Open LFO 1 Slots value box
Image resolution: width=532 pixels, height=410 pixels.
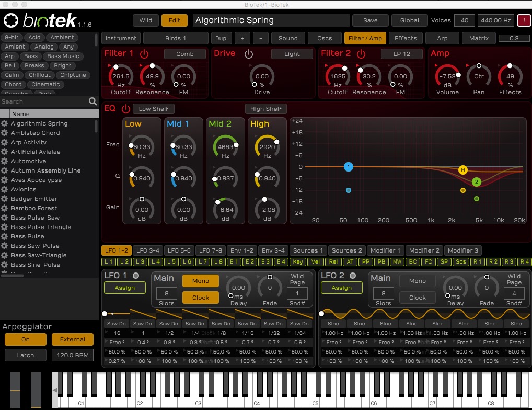click(x=166, y=293)
